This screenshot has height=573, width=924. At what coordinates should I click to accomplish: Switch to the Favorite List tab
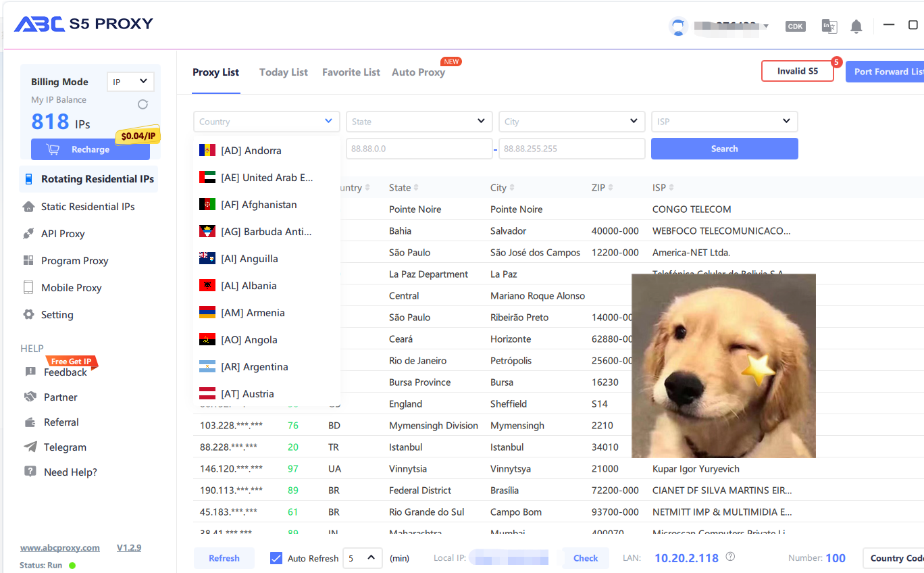pyautogui.click(x=351, y=72)
